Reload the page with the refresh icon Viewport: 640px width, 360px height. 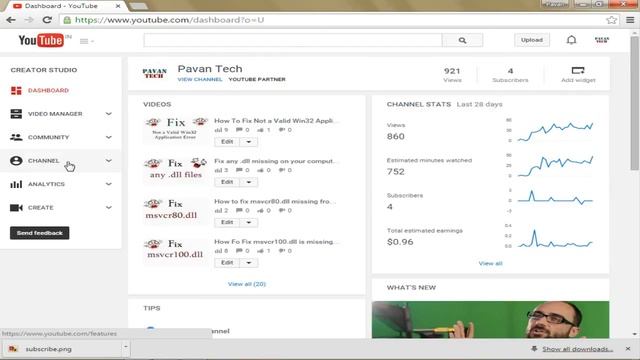(47, 20)
